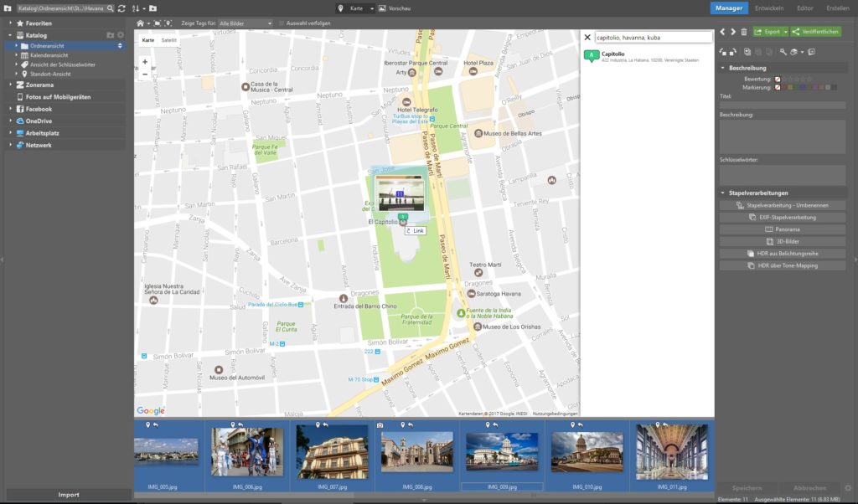Click the Panorama button
The height and width of the screenshot is (504, 858).
click(783, 229)
